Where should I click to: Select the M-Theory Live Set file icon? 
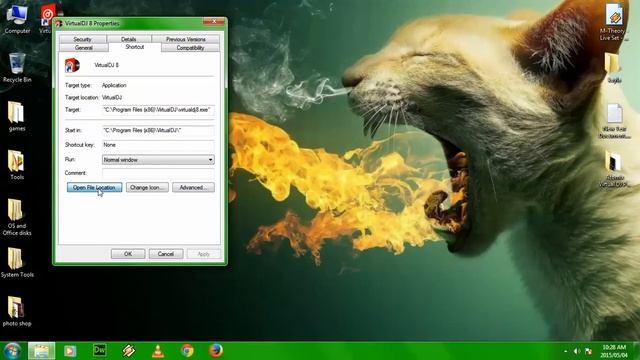(x=613, y=22)
